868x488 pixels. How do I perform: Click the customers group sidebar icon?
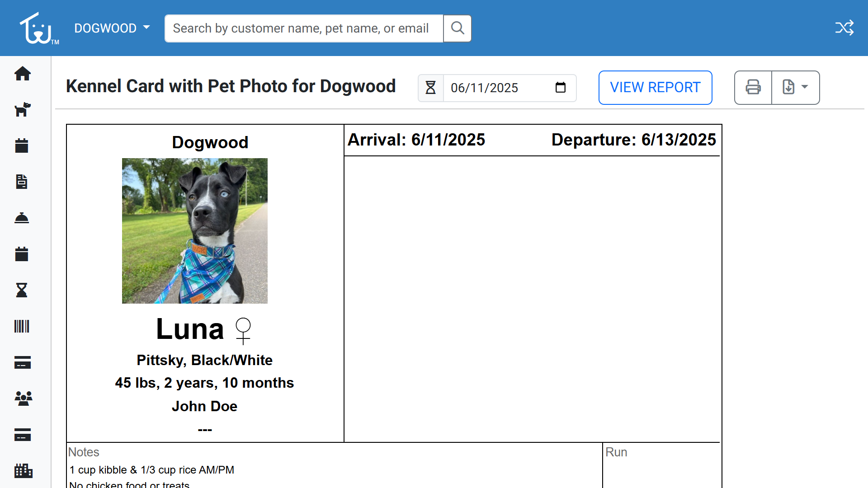click(24, 399)
